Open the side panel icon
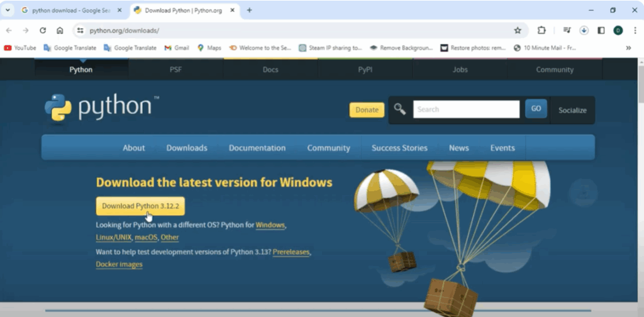 coord(601,30)
